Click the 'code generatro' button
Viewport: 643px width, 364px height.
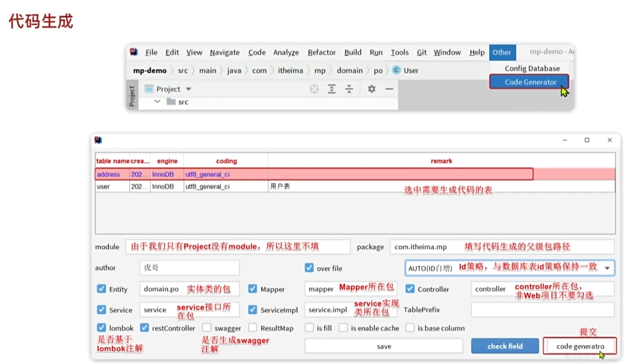point(581,346)
